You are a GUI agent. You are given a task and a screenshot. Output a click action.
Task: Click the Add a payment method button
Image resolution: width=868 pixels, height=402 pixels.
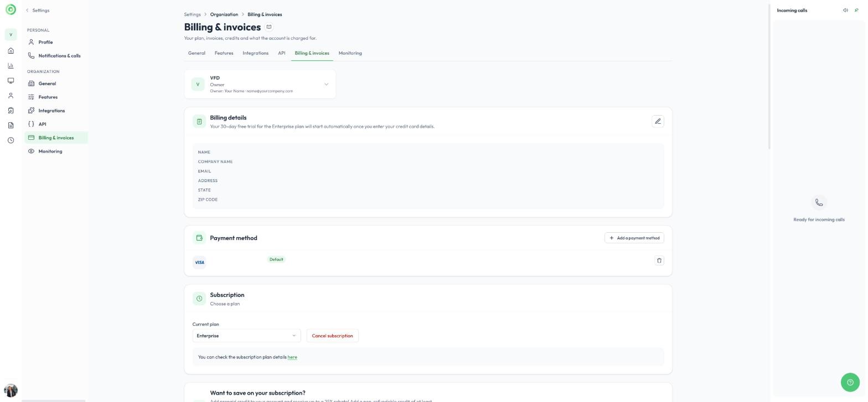[x=634, y=238]
